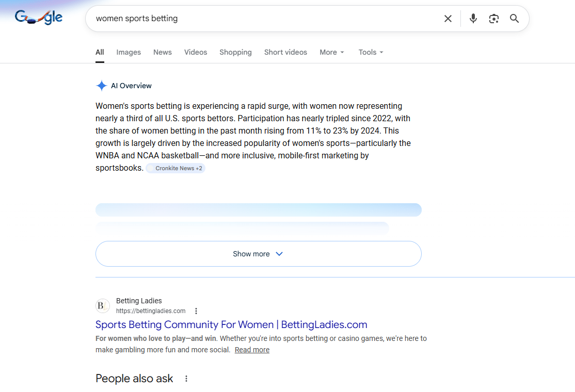This screenshot has height=392, width=575.
Task: Start voice search with microphone icon
Action: coord(473,19)
